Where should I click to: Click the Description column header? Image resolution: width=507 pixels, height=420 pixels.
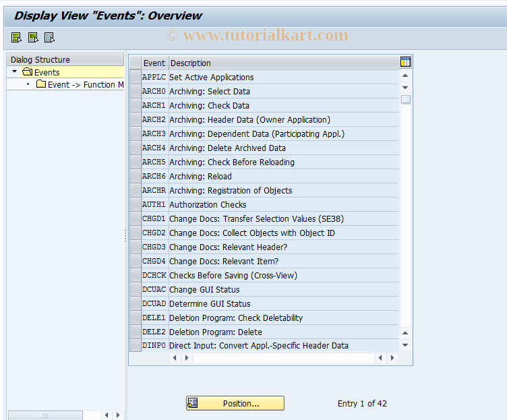(284, 63)
